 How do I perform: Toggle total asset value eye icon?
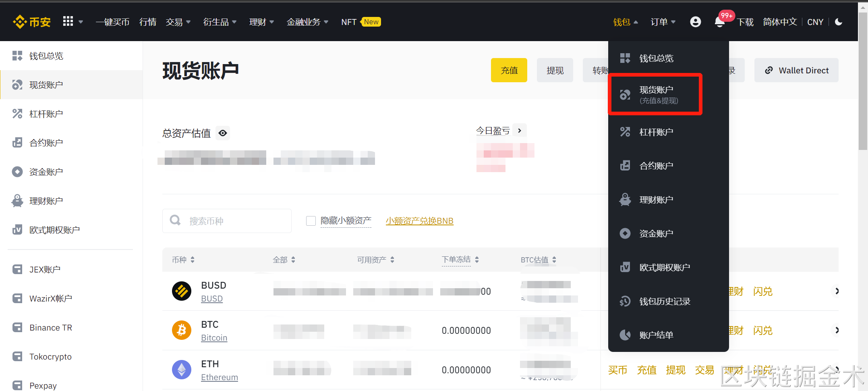pos(223,133)
